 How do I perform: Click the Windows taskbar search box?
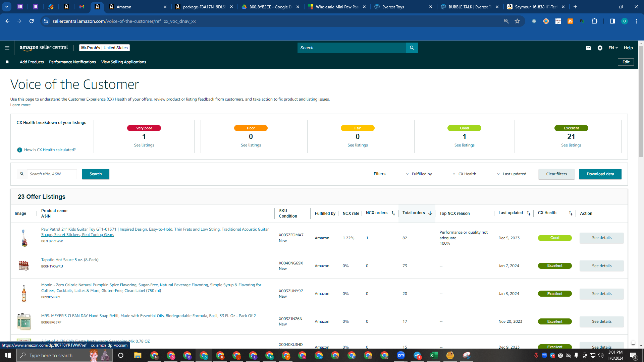coord(64,355)
